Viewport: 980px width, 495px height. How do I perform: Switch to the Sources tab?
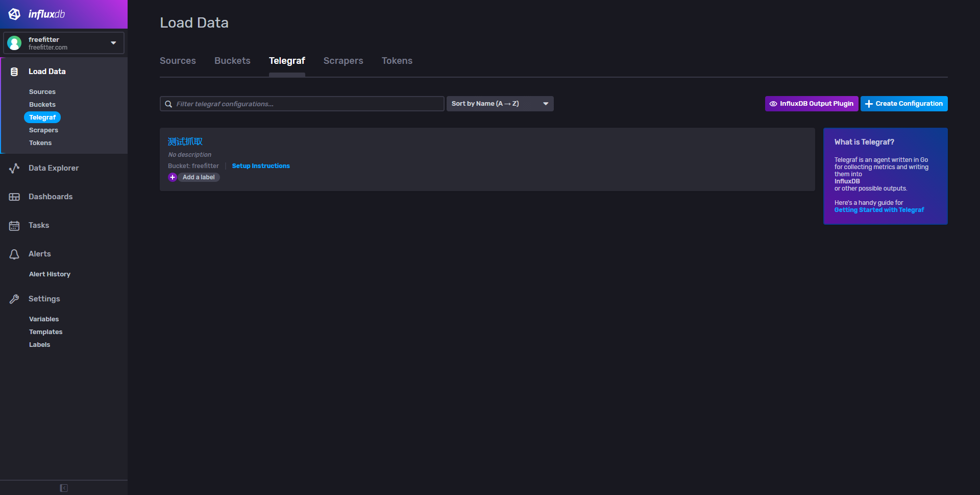pos(178,61)
